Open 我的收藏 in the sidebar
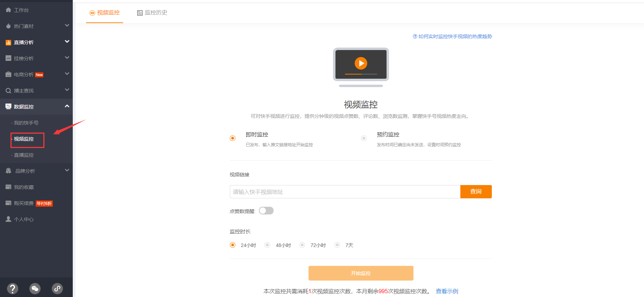The width and height of the screenshot is (644, 297). tap(24, 187)
